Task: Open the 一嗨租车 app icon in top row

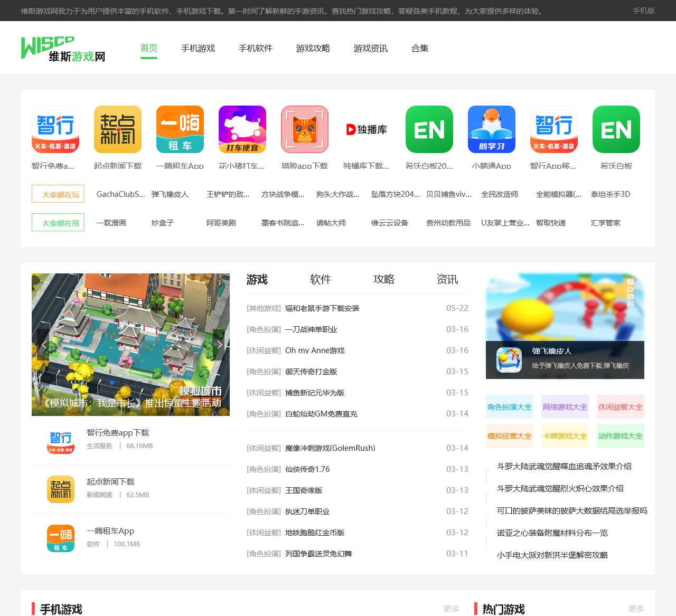Action: click(x=180, y=129)
